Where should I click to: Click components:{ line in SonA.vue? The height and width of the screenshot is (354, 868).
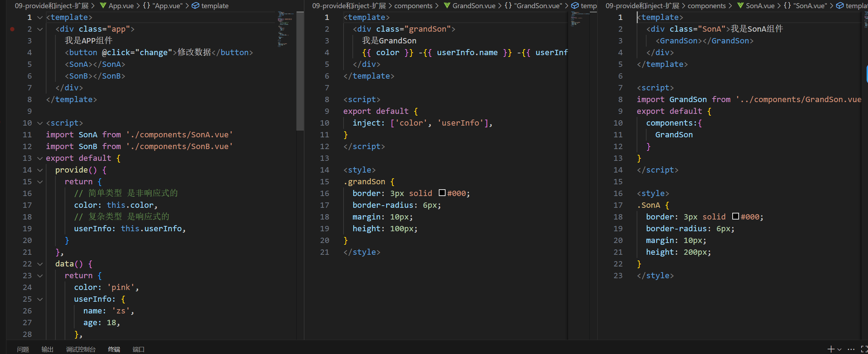tap(674, 123)
